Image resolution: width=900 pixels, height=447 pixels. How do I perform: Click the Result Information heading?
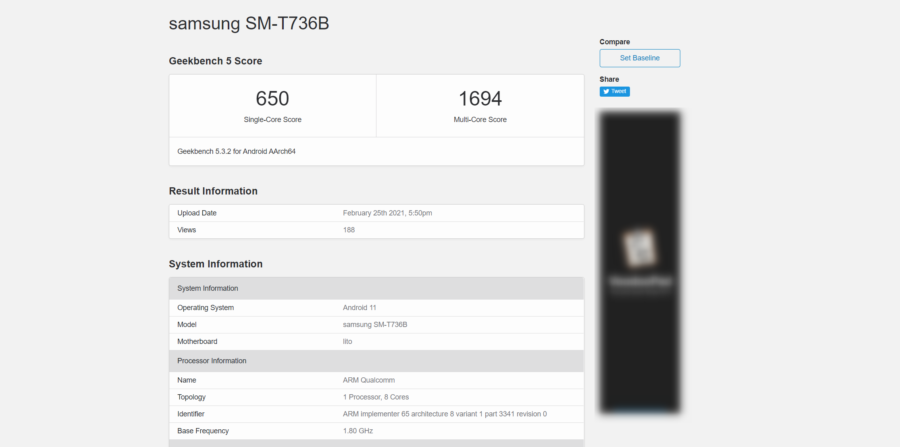213,191
